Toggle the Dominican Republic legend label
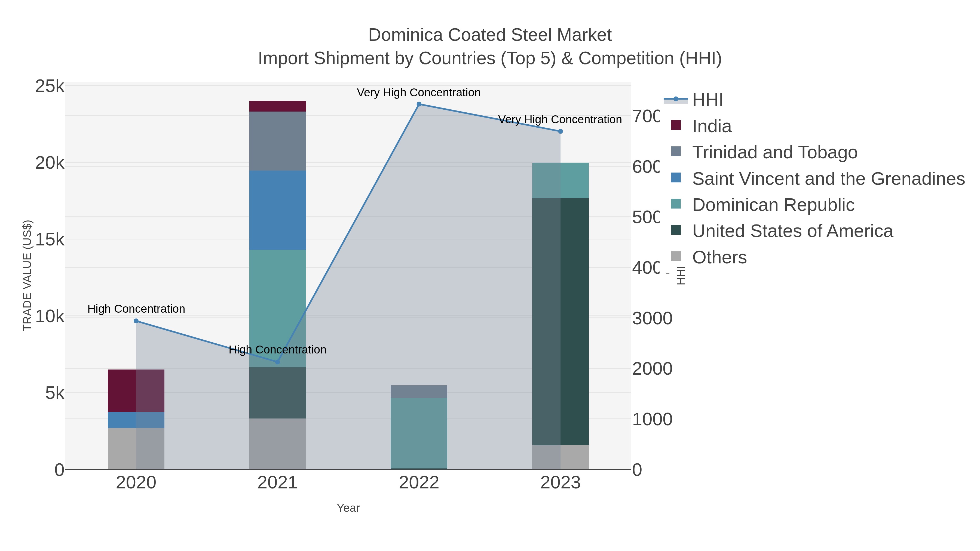Screen dimensions: 980x551 click(x=773, y=205)
